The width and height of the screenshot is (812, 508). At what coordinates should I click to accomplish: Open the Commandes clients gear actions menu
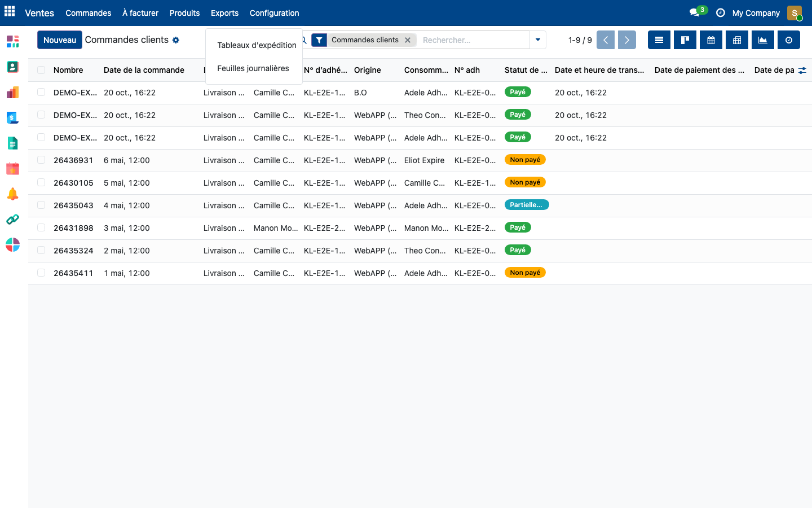click(x=176, y=40)
